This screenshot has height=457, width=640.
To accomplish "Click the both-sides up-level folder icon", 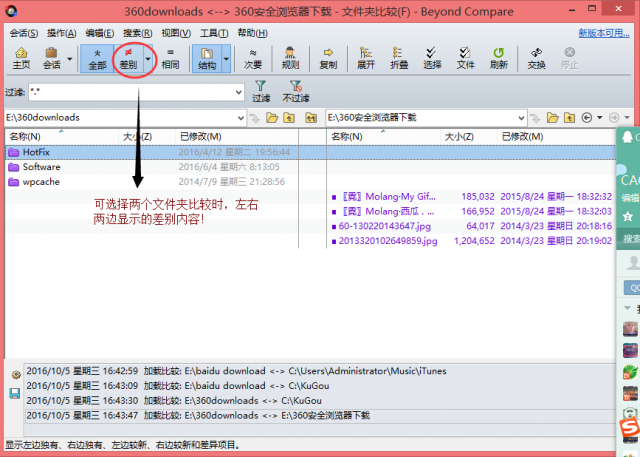I will point(311,118).
